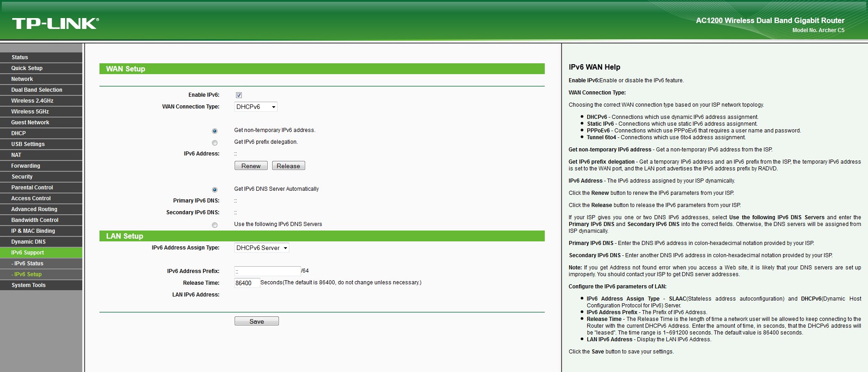
Task: Open the WAN Connection Type dropdown
Action: tap(255, 107)
